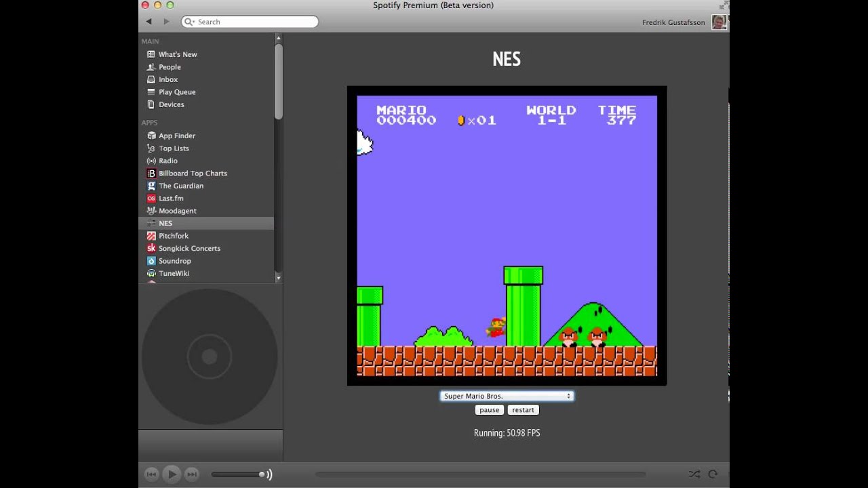Click the NES page heading
This screenshot has width=868, height=488.
point(507,59)
